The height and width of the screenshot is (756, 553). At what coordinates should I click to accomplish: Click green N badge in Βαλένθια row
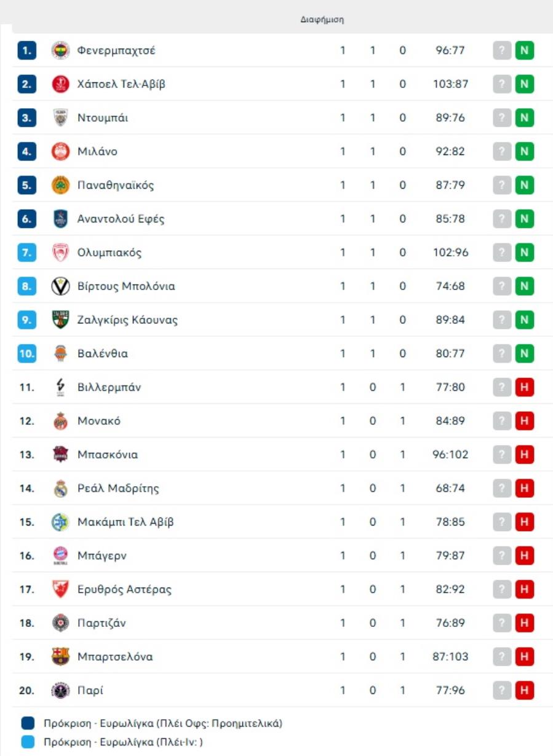coord(524,353)
